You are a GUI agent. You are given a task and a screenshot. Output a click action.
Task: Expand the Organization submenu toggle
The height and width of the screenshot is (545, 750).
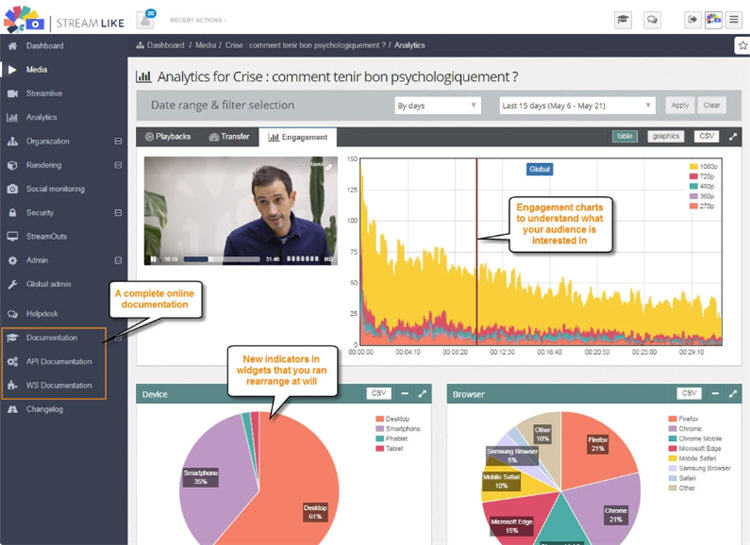(118, 141)
